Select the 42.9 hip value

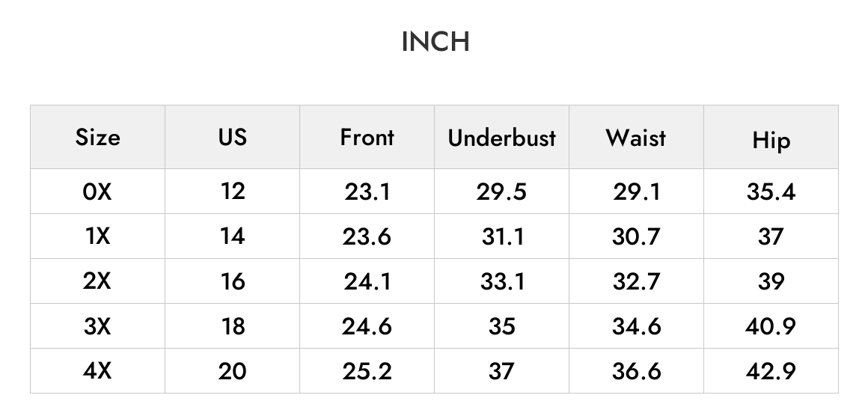point(771,371)
